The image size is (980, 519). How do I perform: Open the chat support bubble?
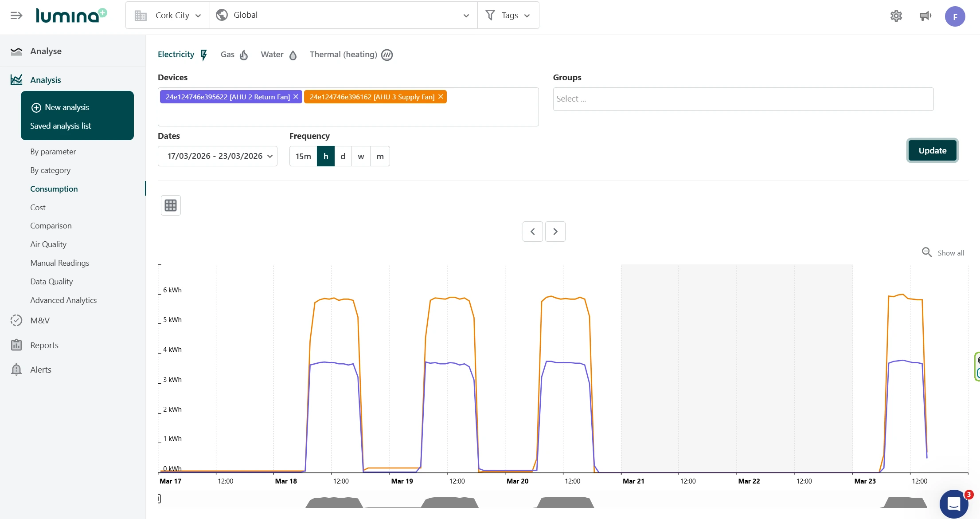point(953,503)
